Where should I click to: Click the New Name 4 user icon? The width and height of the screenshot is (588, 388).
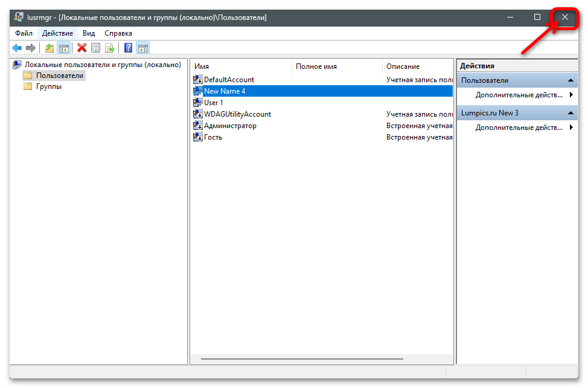coord(197,91)
